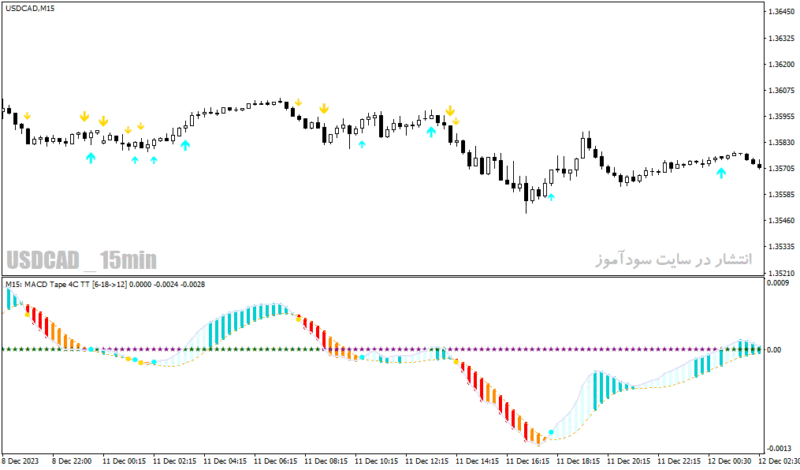The image size is (800, 470).
Task: Click the 8 Dec 2023 date label
Action: (x=20, y=461)
